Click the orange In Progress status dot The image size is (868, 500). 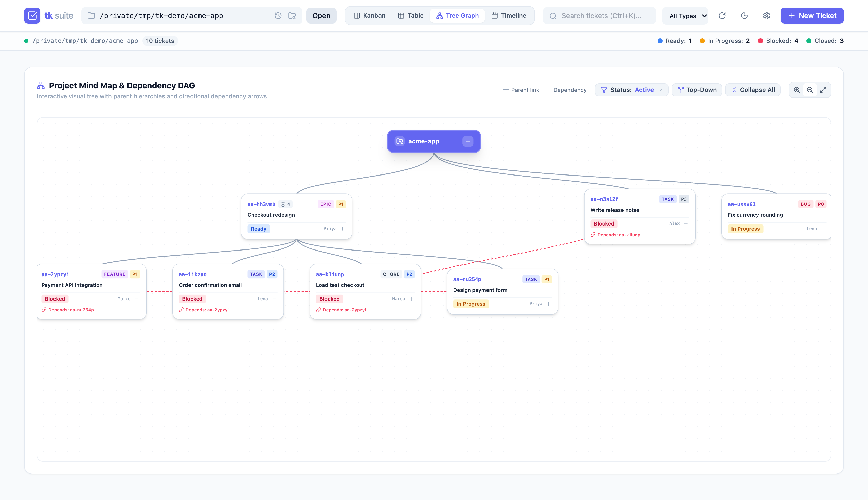pyautogui.click(x=702, y=41)
